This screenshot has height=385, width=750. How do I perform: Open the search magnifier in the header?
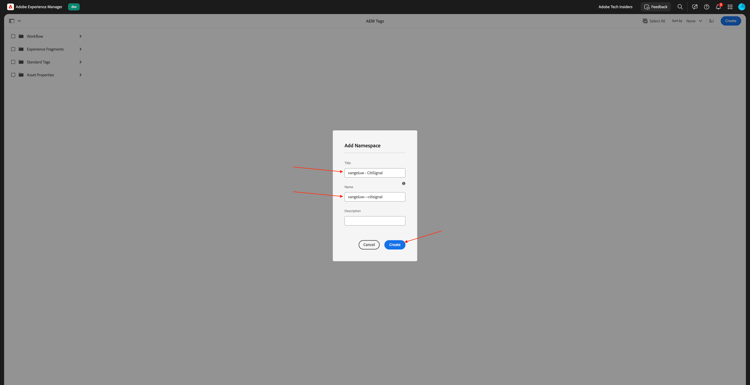point(680,7)
